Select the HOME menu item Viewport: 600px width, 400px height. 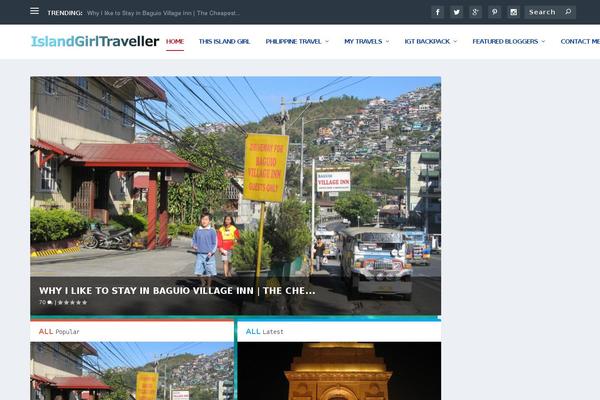tap(175, 41)
